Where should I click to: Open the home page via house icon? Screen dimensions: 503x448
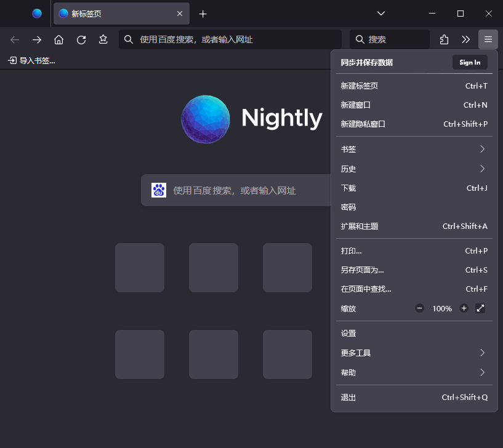pos(58,40)
